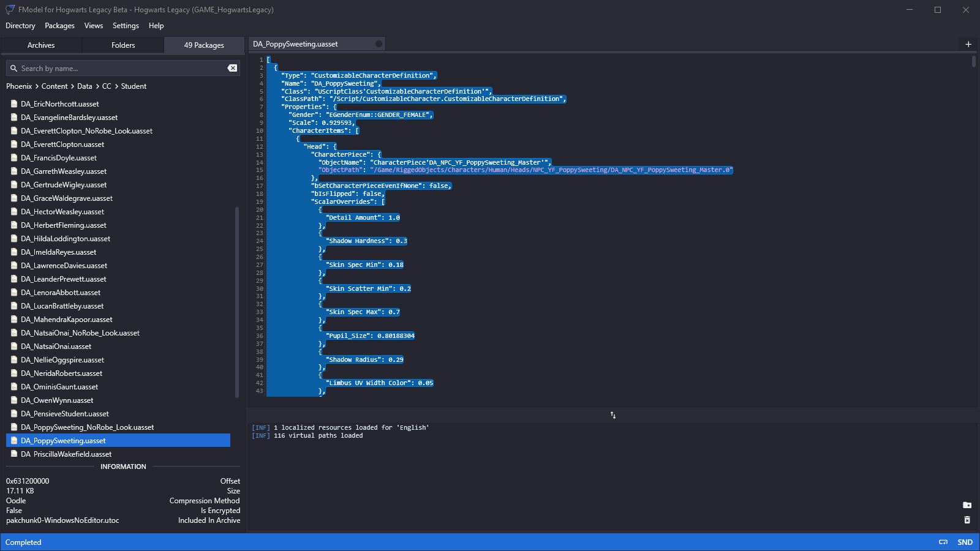Select DA_NeridaRoberts.uasset file
This screenshot has height=551, width=980.
[x=118, y=373]
